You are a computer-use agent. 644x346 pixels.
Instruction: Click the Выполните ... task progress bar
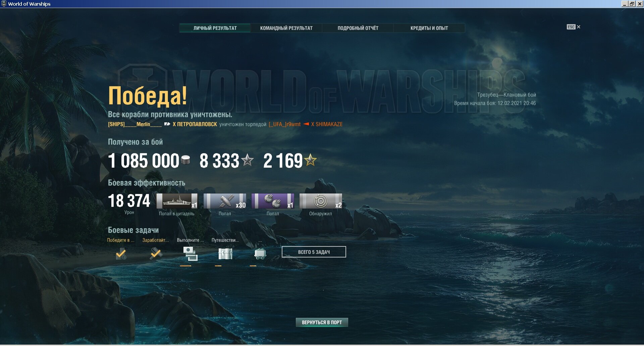[191, 266]
